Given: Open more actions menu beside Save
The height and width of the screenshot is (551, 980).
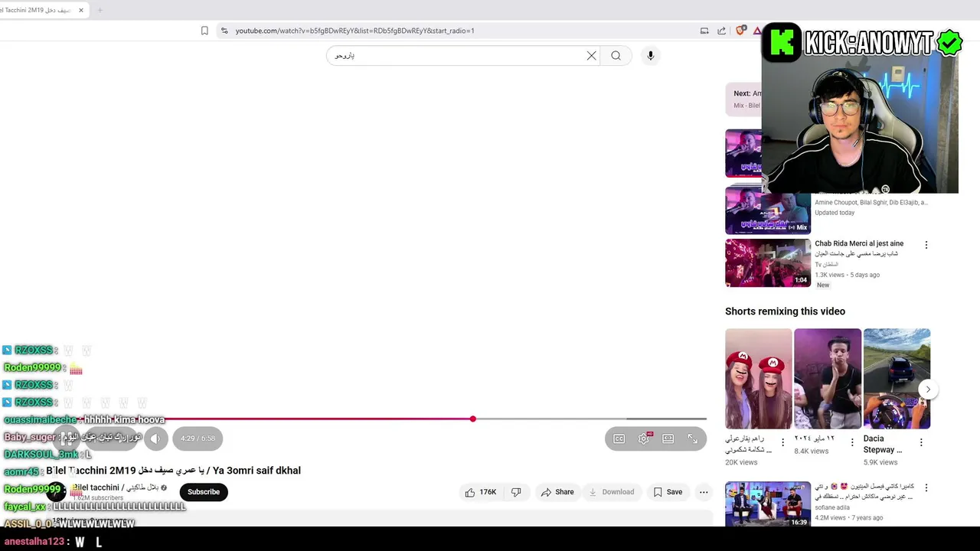Looking at the screenshot, I should pyautogui.click(x=704, y=492).
